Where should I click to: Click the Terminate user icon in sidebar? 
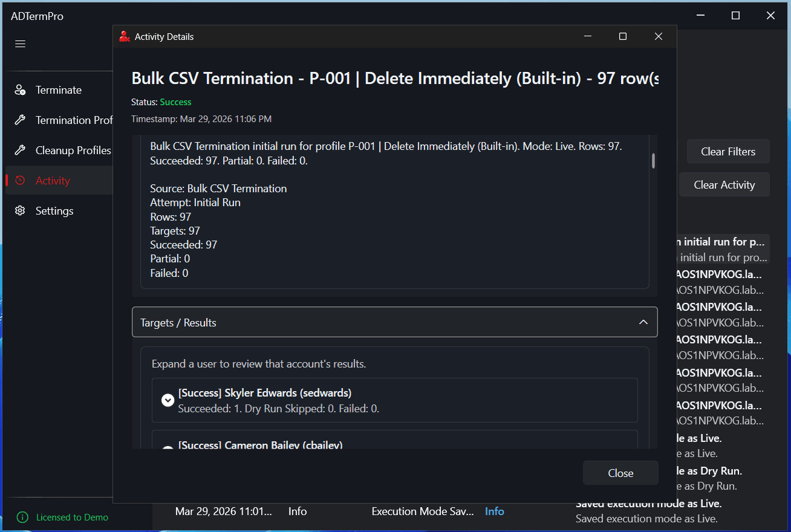[x=20, y=90]
